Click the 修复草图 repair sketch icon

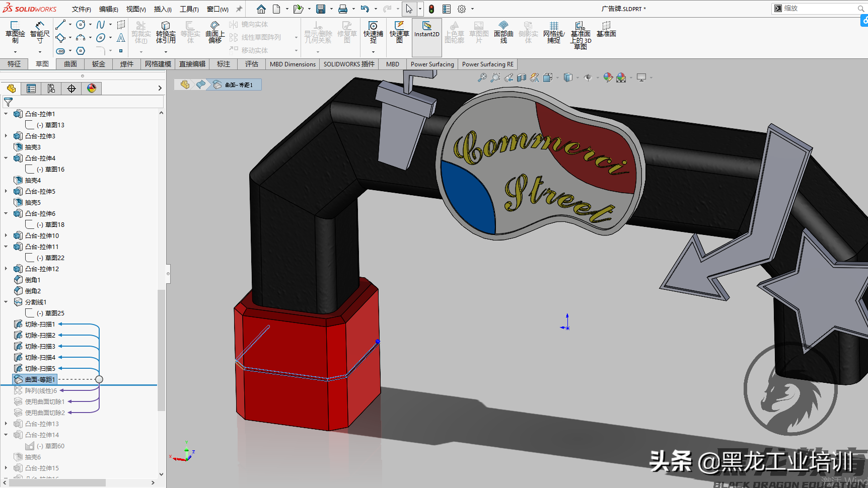coord(346,33)
